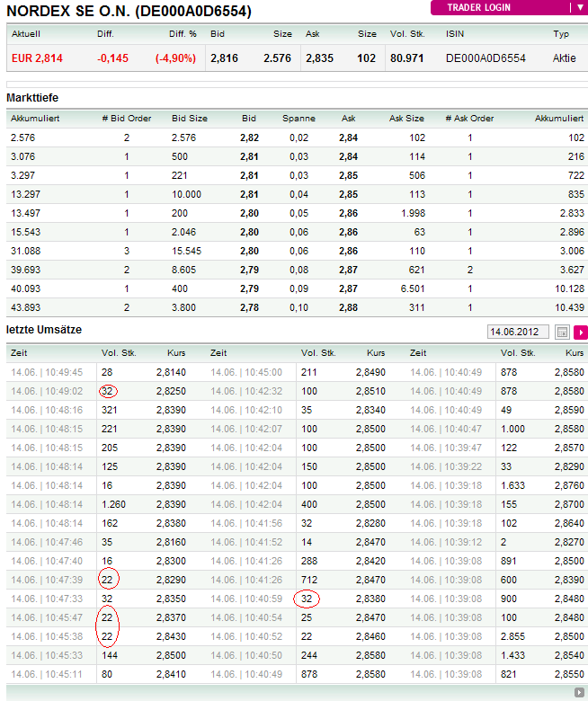The image size is (588, 701).
Task: Click the trade volume 1.633
Action: coord(512,485)
